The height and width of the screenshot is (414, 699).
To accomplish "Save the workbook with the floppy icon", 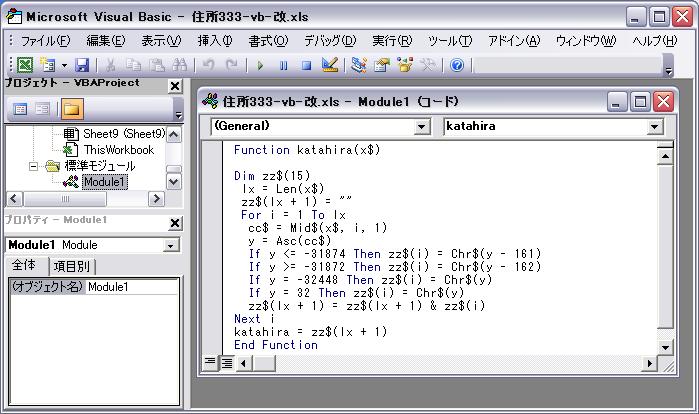I will click(82, 65).
